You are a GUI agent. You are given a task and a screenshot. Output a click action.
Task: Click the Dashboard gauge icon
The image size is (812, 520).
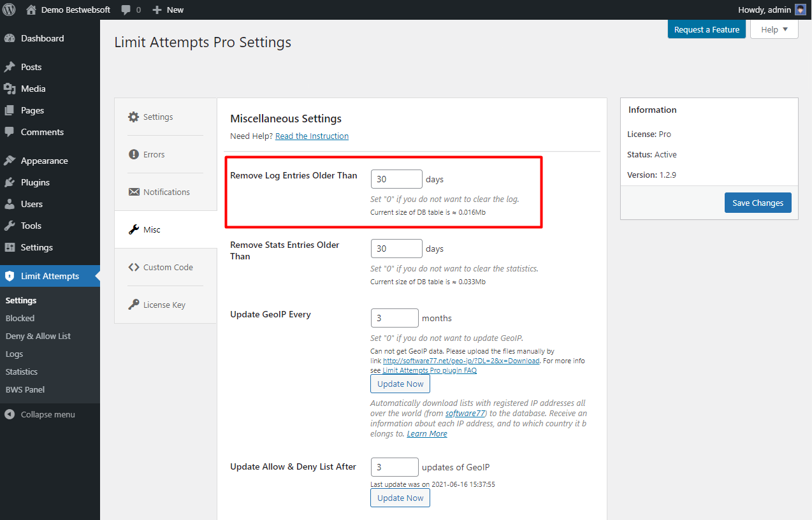[10, 38]
